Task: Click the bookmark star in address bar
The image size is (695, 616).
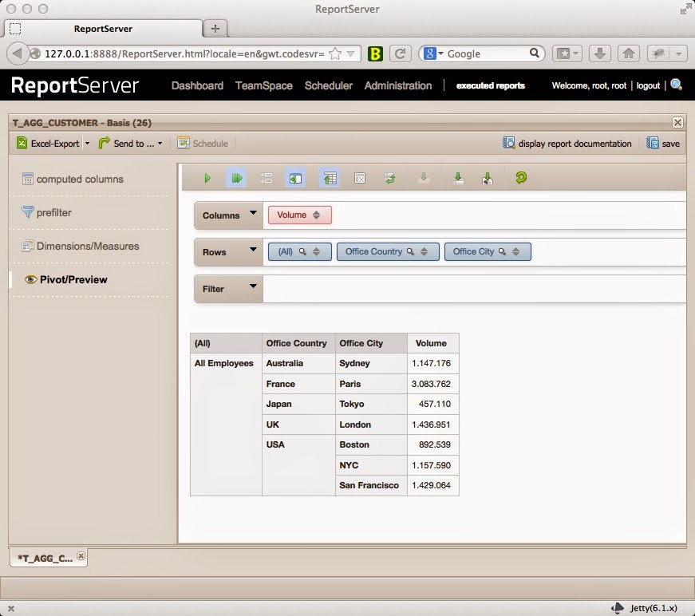Action: 336,53
